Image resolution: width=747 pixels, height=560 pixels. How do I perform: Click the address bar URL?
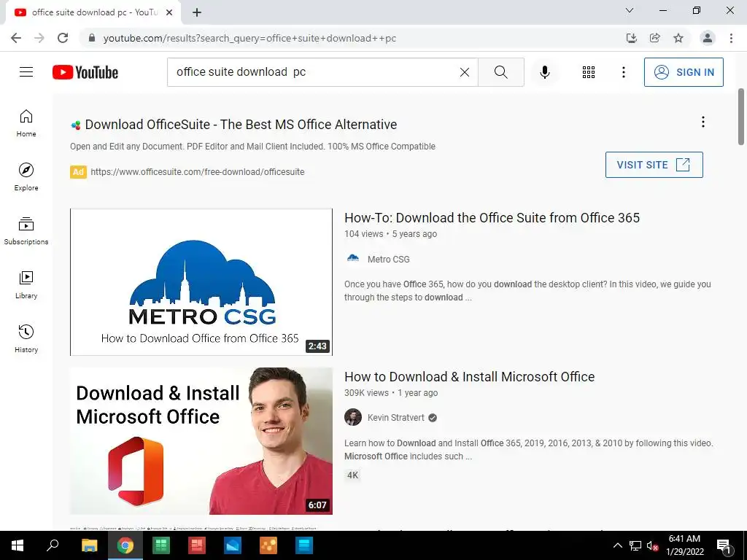249,38
